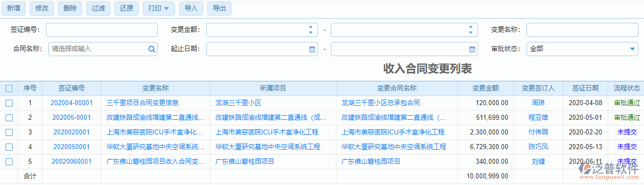The height and width of the screenshot is (185, 644).
Task: Open visa number 202004-00001 link
Action: tap(72, 103)
